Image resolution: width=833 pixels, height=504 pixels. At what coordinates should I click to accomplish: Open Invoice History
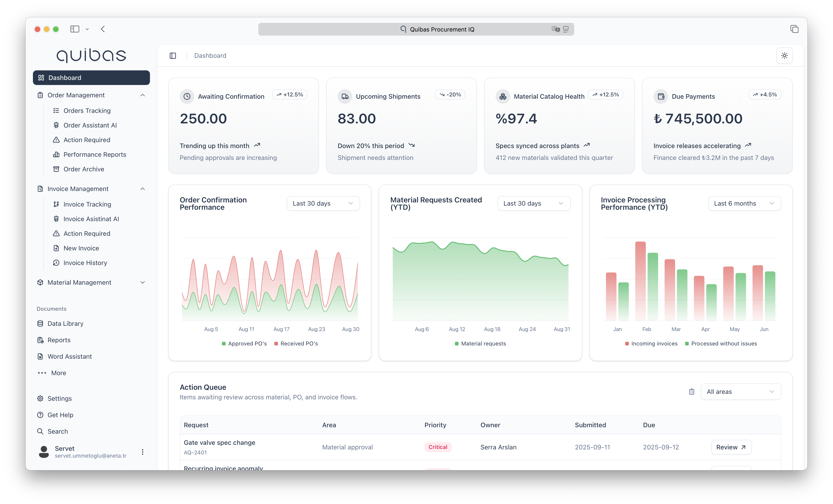(x=85, y=263)
